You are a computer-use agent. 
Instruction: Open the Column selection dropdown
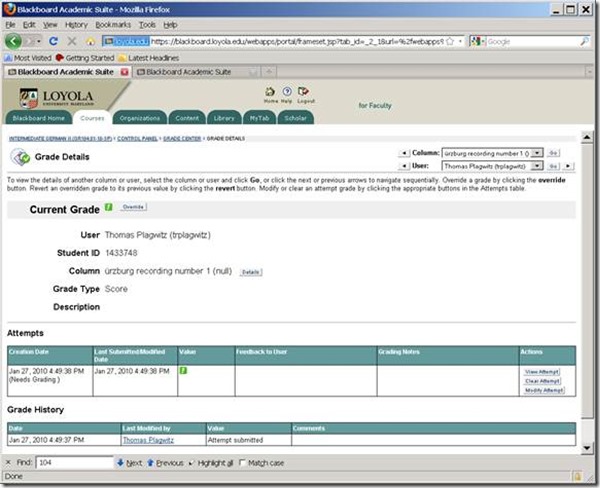coord(538,153)
